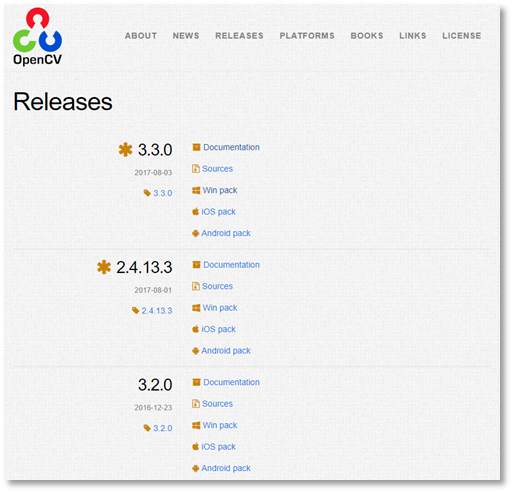Click the Sources file icon under 2.4.13.3
This screenshot has width=513, height=493.
(x=196, y=286)
